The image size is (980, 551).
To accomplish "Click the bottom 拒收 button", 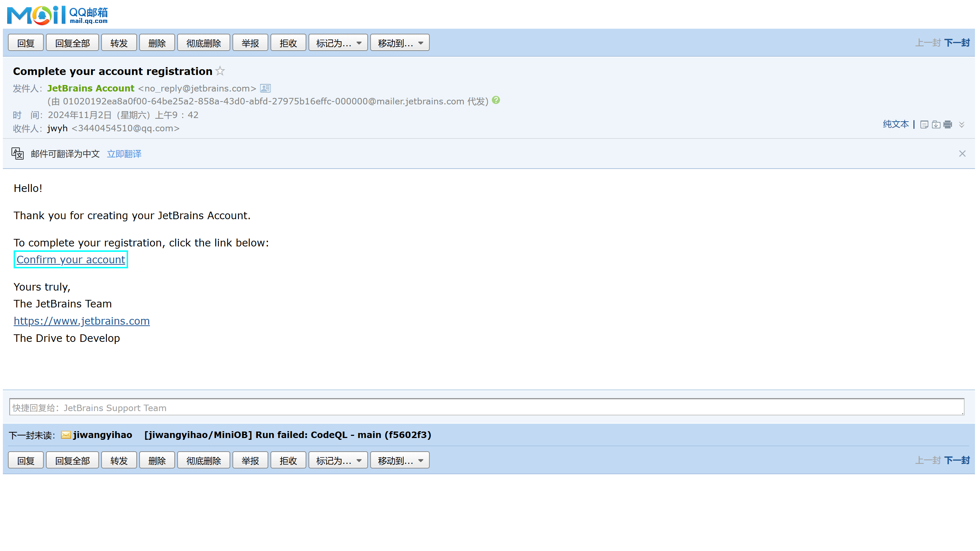I will pyautogui.click(x=288, y=461).
